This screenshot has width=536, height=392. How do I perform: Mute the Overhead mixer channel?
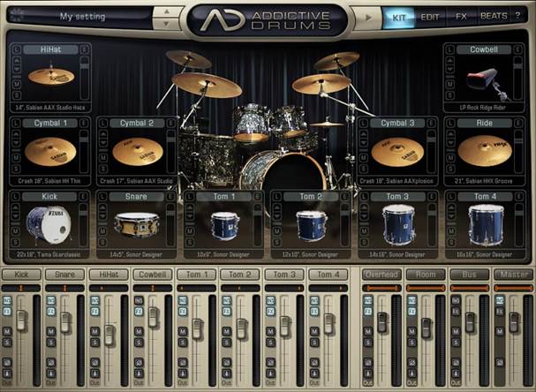[368, 331]
